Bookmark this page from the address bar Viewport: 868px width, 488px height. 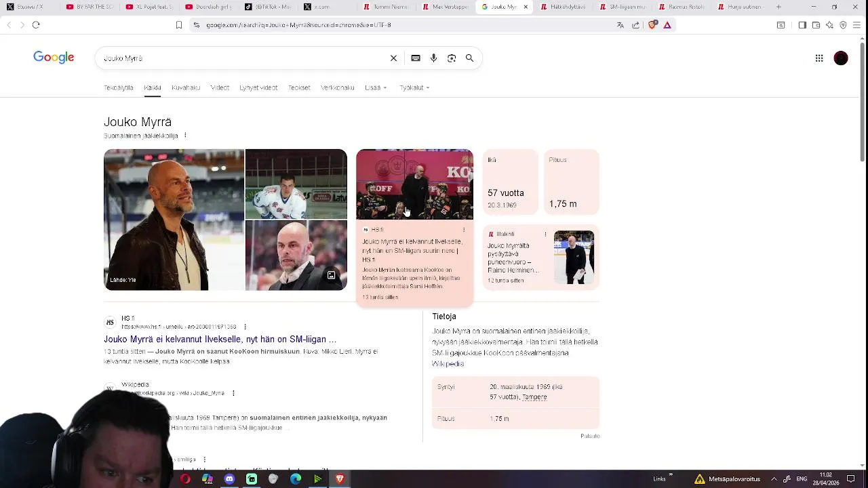click(x=179, y=25)
